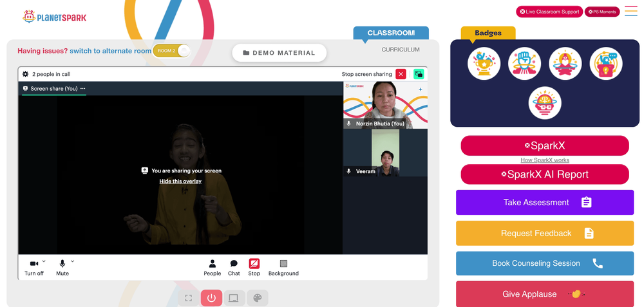This screenshot has width=644, height=307.
Task: Open the hamburger menu at top right
Action: (631, 11)
